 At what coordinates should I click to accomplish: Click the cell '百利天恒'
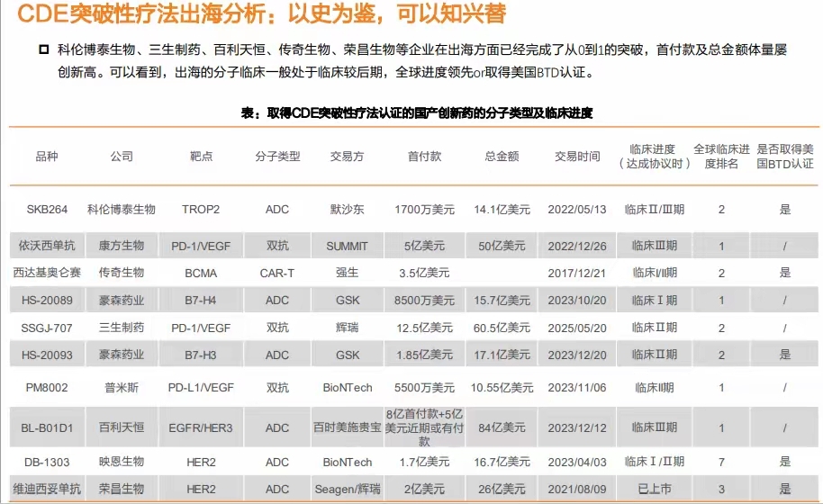(122, 428)
